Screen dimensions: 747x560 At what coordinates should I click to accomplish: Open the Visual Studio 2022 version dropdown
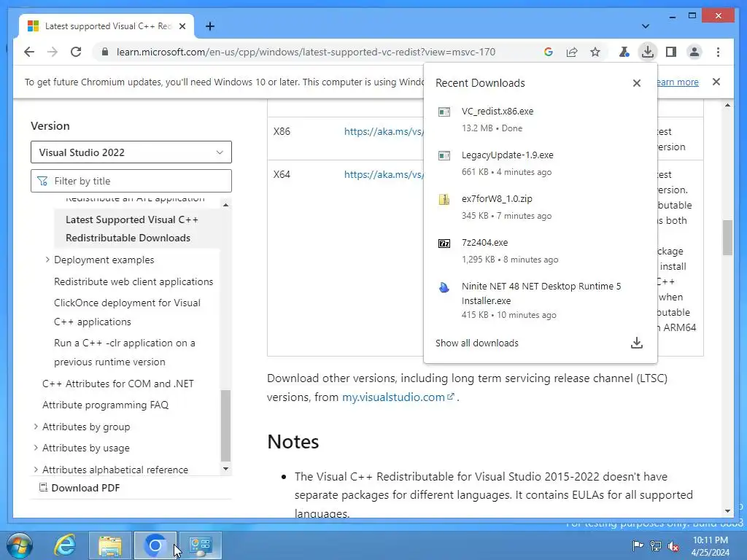pyautogui.click(x=131, y=152)
